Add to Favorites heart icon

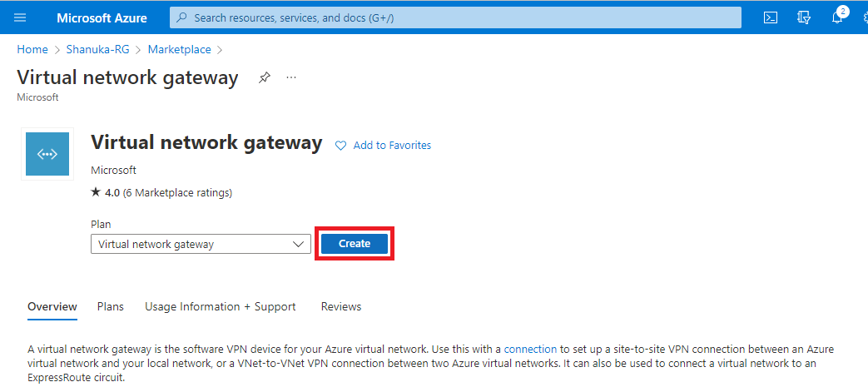(341, 146)
